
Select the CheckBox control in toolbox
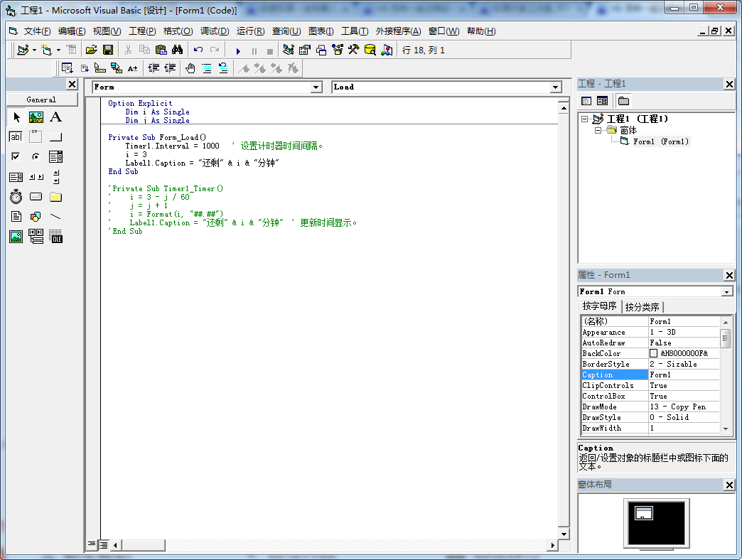coord(16,157)
